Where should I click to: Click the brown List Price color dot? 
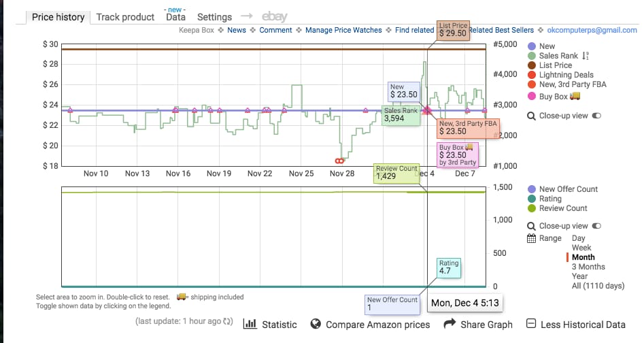pos(532,65)
